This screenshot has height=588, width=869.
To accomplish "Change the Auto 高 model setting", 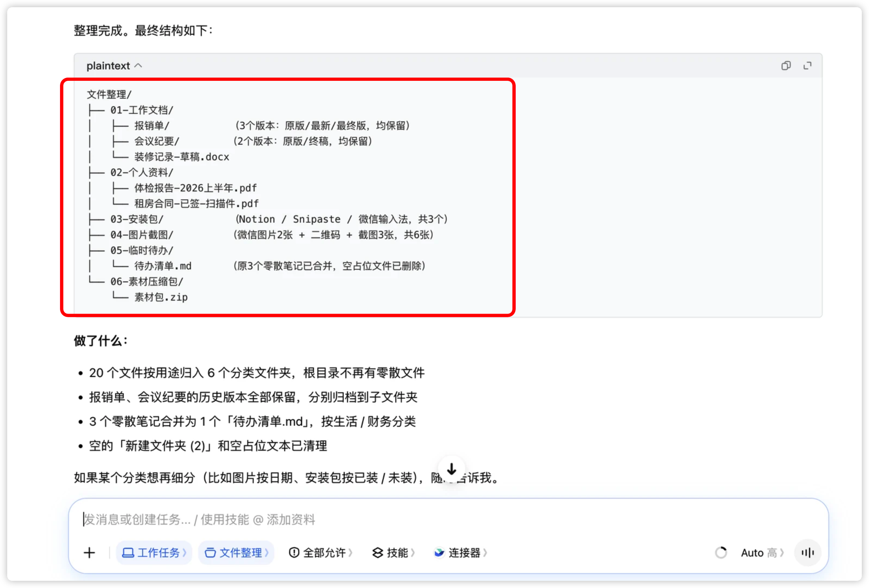I will (x=762, y=553).
